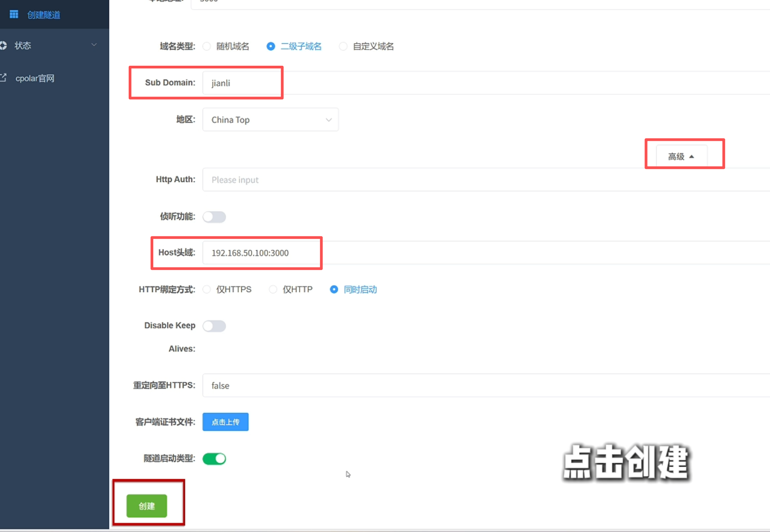
Task: Turn off 隧道启动类型 green switch
Action: pos(214,458)
